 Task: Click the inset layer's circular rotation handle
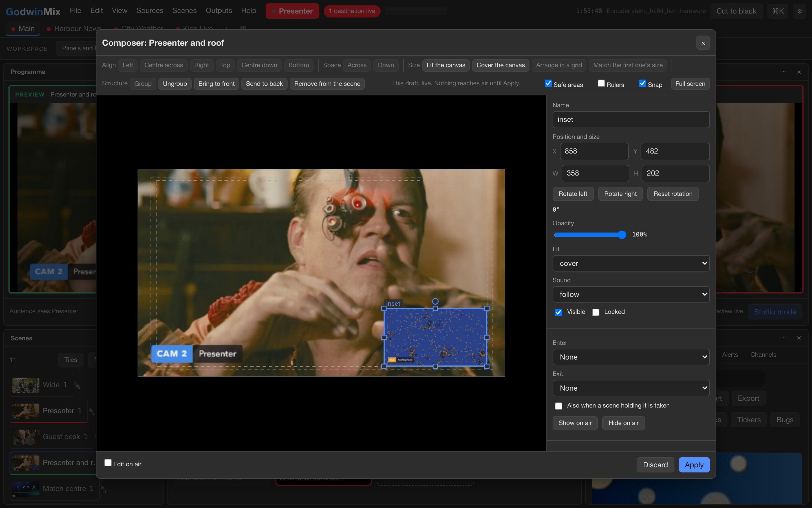[435, 301]
